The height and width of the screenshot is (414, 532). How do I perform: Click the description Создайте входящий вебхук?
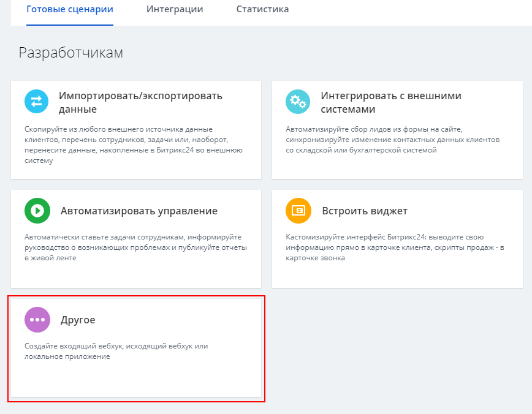pos(116,352)
